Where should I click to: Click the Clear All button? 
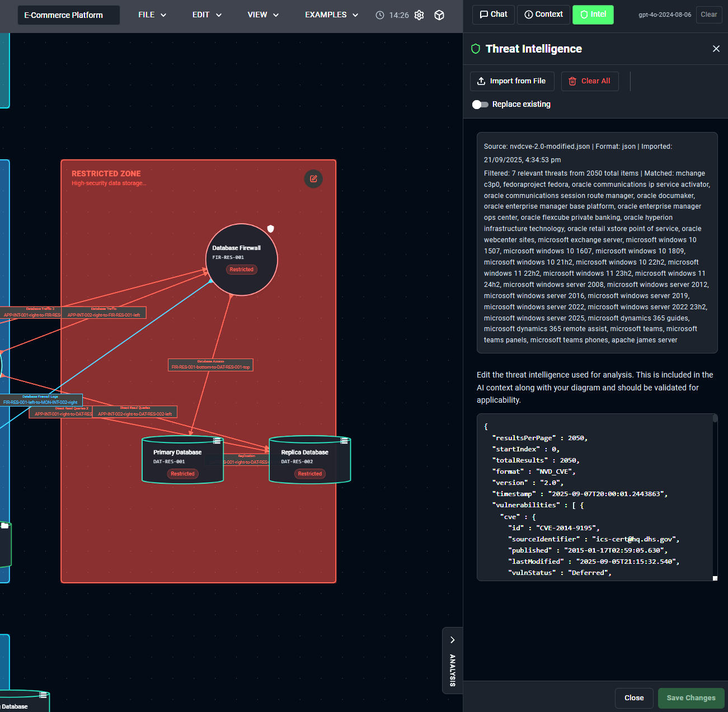tap(590, 81)
